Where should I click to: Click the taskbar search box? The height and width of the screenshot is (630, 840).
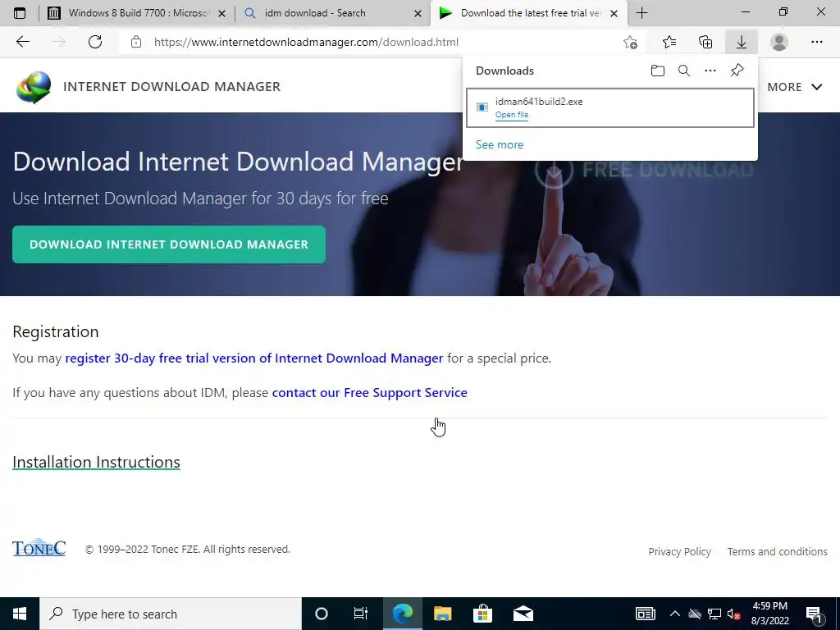171,614
